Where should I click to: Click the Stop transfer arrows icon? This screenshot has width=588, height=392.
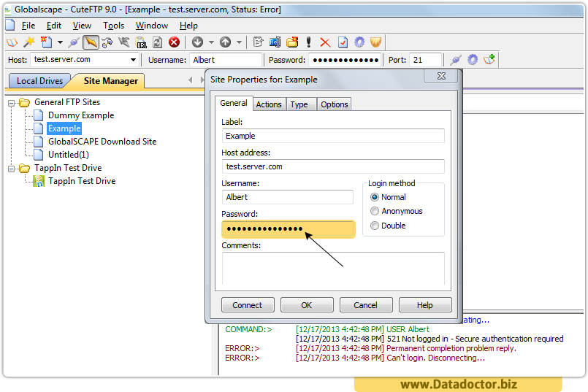(123, 42)
